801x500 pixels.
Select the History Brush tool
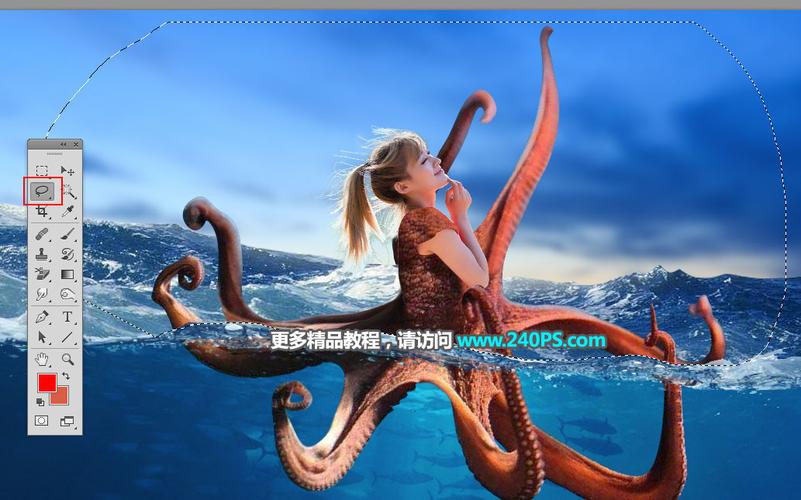click(x=67, y=254)
